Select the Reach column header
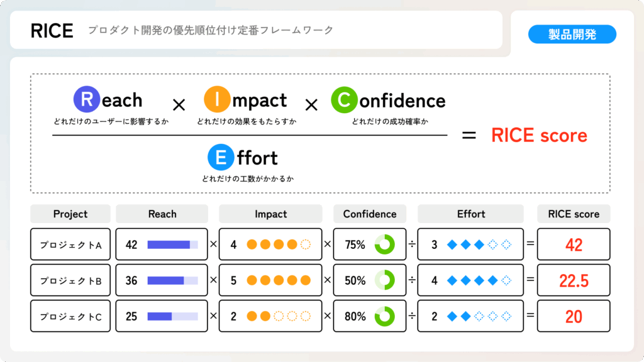The height and width of the screenshot is (362, 644). pos(162,214)
